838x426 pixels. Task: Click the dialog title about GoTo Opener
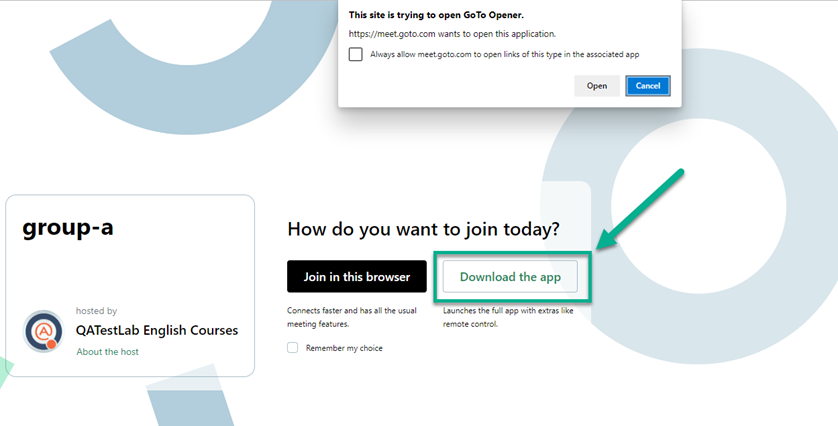pyautogui.click(x=436, y=15)
